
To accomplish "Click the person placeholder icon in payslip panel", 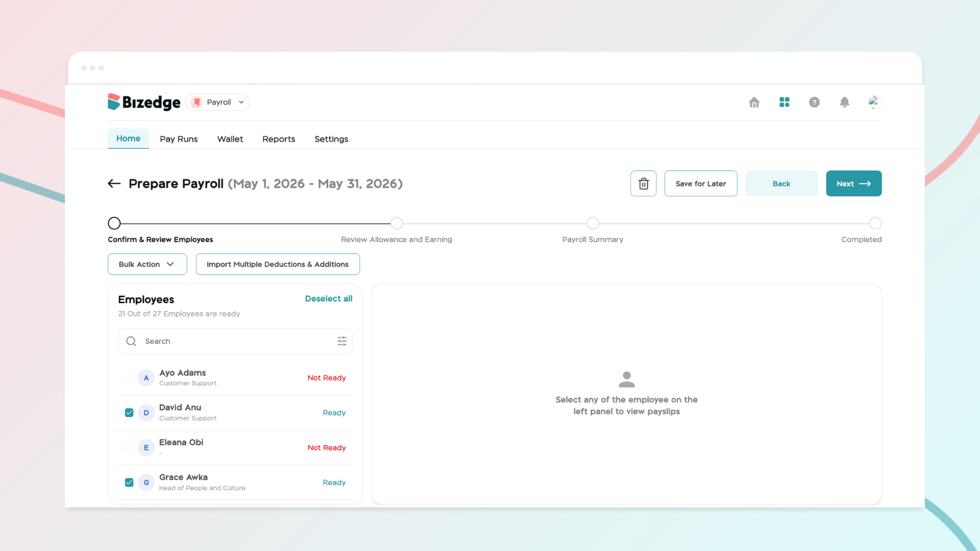I will [x=627, y=379].
